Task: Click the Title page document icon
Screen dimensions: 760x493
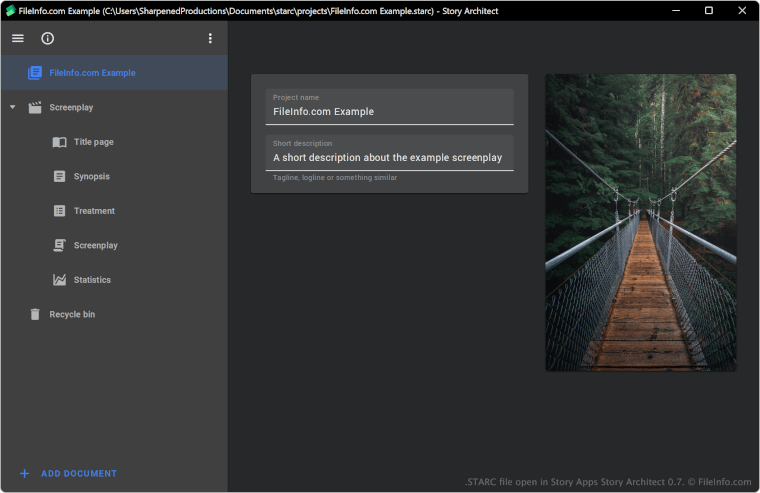Action: [x=60, y=142]
